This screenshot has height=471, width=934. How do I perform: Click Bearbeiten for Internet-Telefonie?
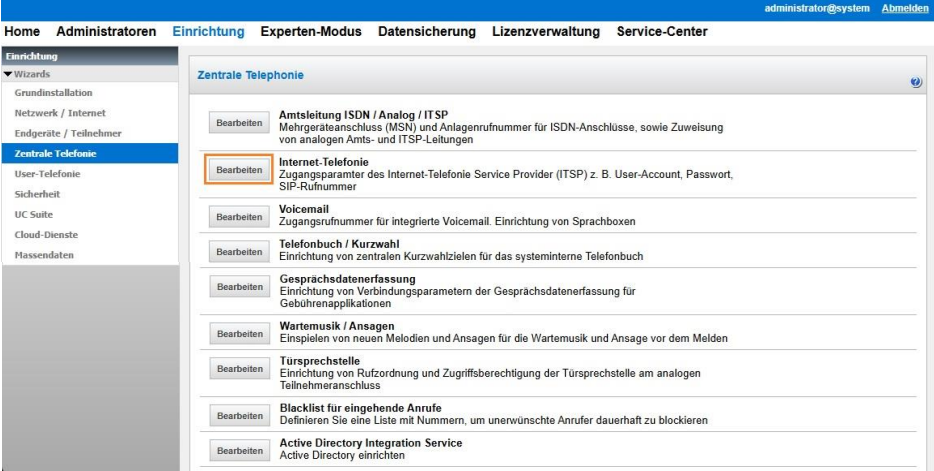239,170
